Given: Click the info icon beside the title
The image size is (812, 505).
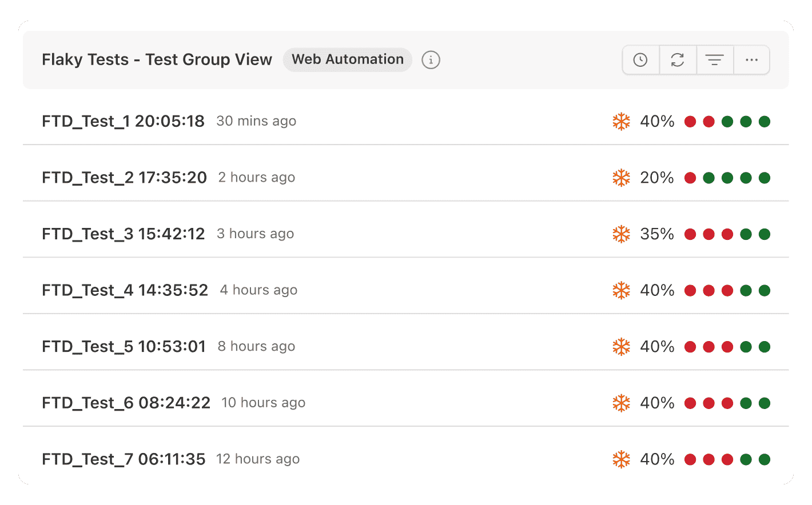Looking at the screenshot, I should point(431,59).
